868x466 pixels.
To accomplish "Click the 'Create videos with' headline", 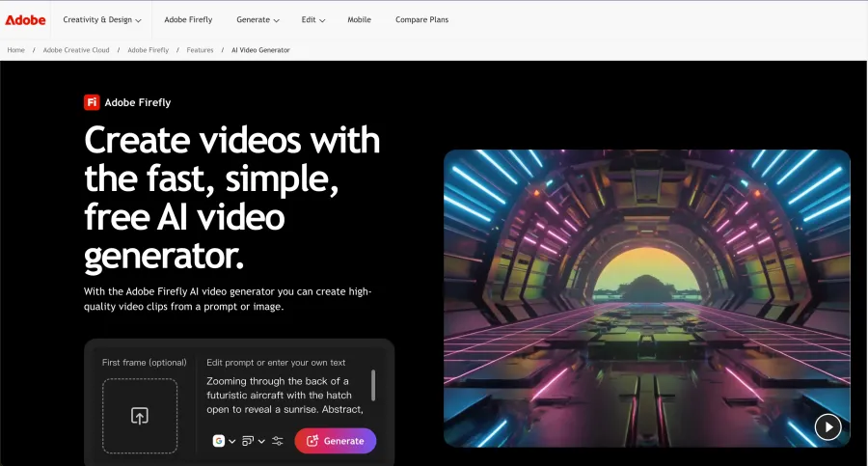I will (x=231, y=140).
